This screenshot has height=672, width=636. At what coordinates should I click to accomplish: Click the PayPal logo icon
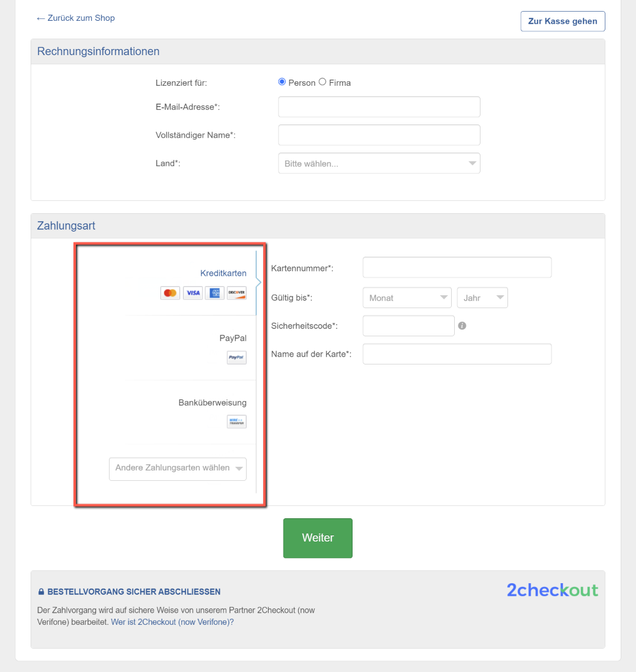point(236,358)
